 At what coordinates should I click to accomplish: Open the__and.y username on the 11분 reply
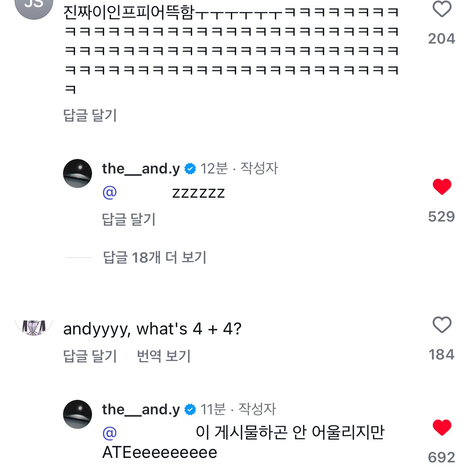(x=141, y=409)
